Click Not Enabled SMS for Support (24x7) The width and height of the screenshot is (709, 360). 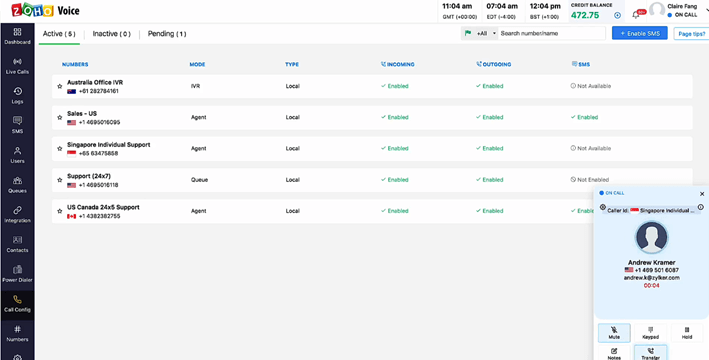(590, 180)
